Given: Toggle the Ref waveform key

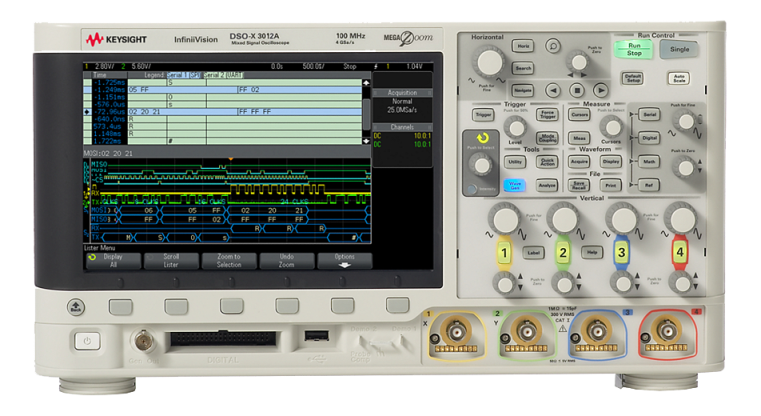Looking at the screenshot, I should [649, 185].
